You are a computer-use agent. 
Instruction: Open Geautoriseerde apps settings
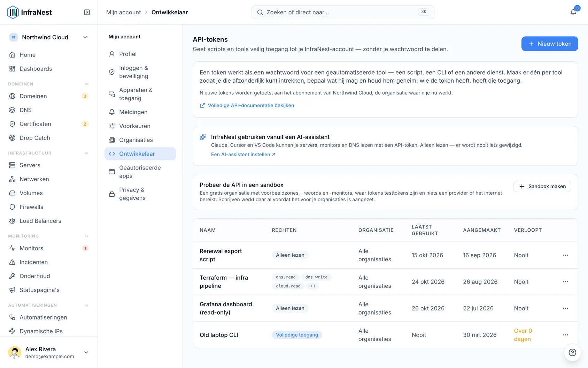coord(140,172)
